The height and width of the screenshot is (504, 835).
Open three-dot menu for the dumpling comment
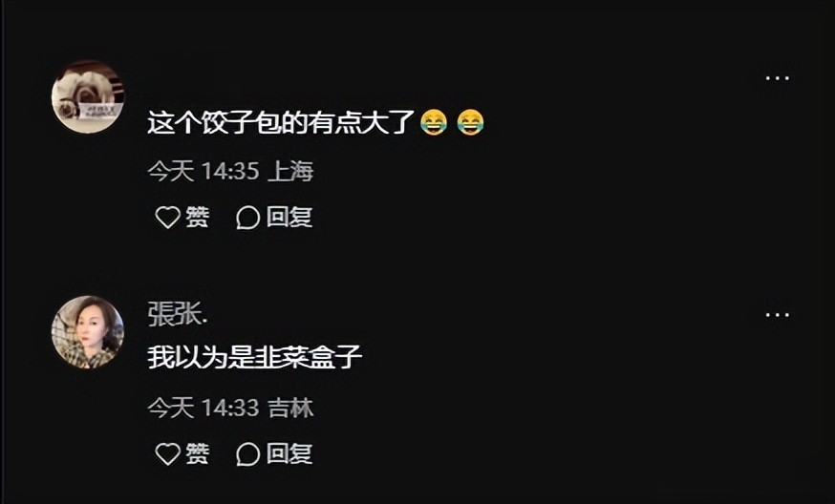click(777, 78)
